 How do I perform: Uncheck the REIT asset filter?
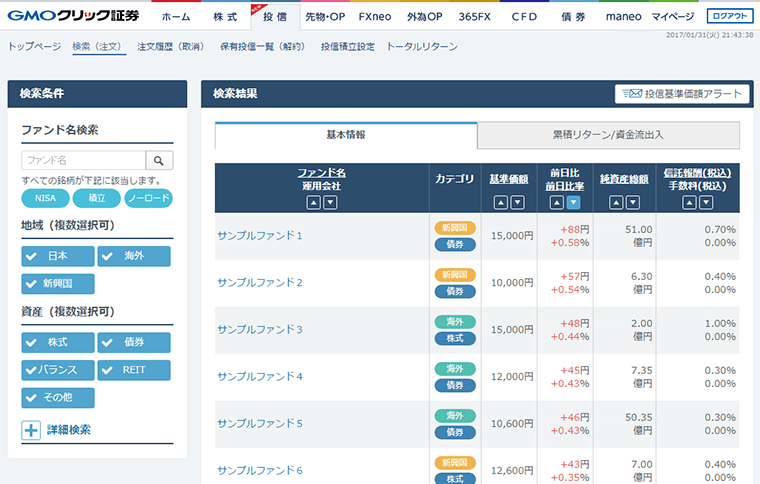(x=134, y=370)
